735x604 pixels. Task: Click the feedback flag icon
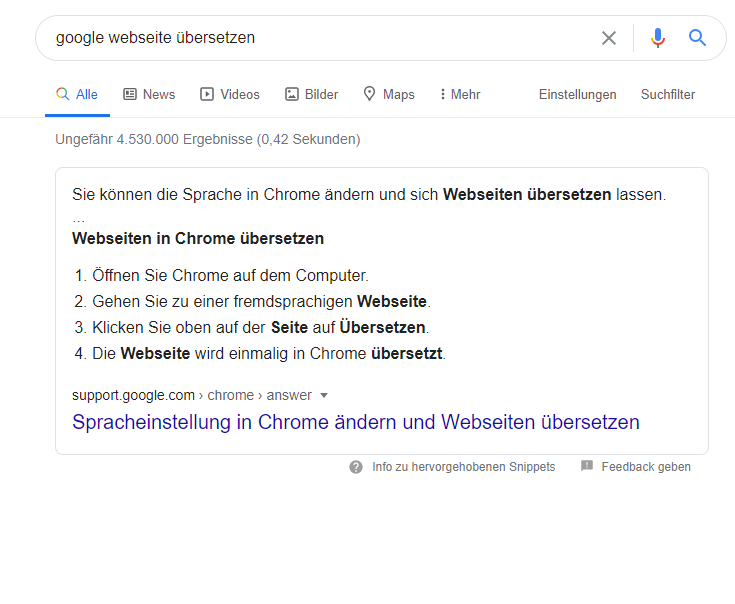click(x=587, y=467)
